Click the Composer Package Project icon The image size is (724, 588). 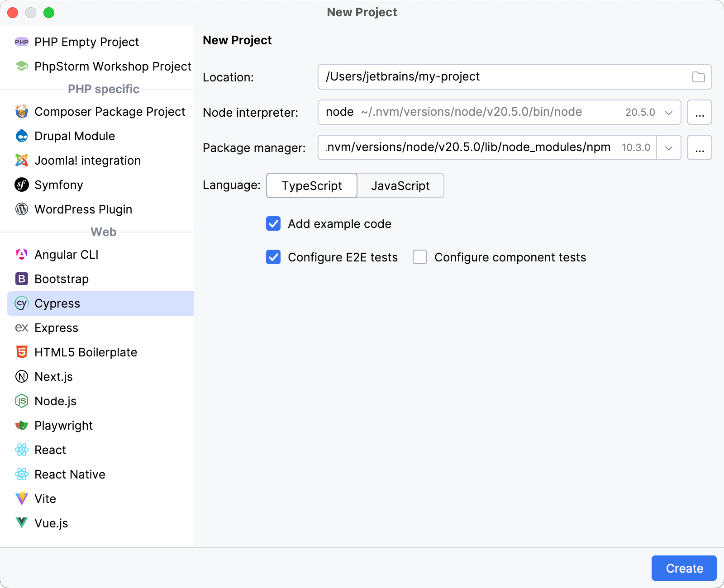click(x=21, y=112)
